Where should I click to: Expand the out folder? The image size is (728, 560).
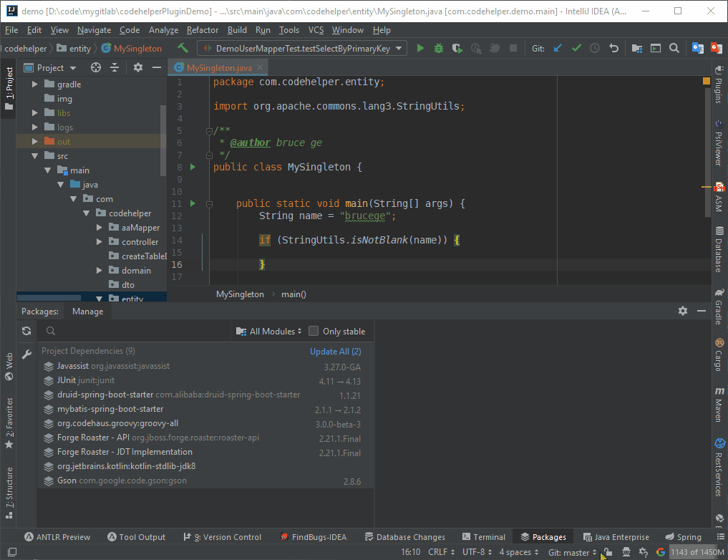pyautogui.click(x=35, y=142)
